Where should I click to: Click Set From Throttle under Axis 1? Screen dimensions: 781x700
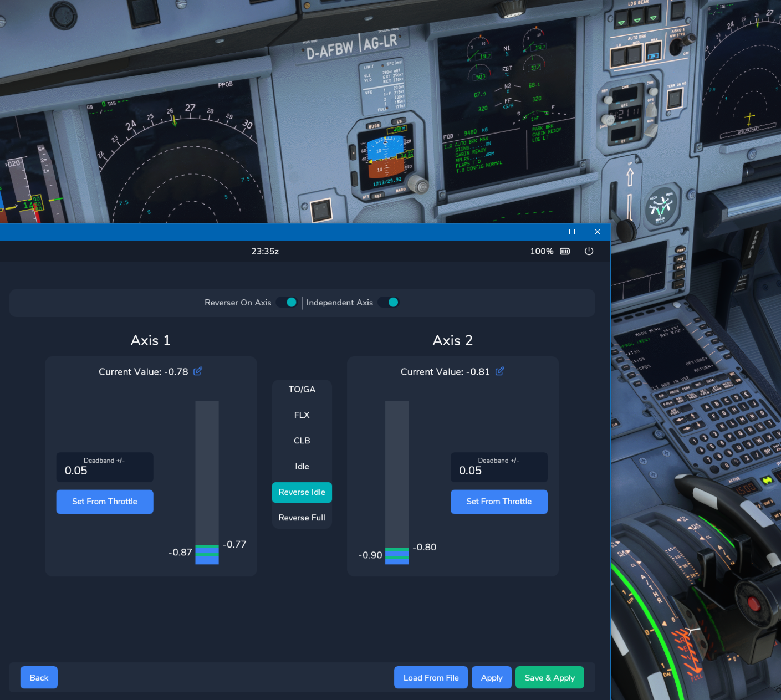coord(104,502)
